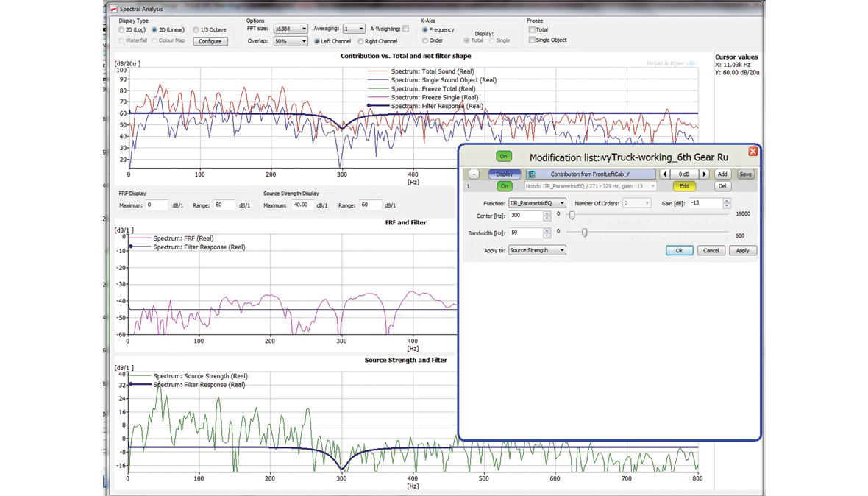This screenshot has width=868, height=496.
Task: Click the Configure button
Action: 210,41
